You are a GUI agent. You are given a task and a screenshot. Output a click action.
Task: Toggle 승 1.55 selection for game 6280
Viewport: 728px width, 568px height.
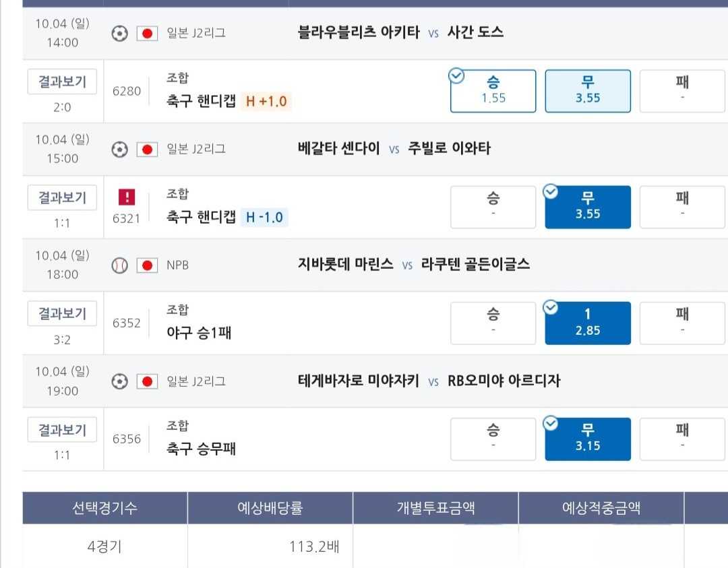(493, 91)
